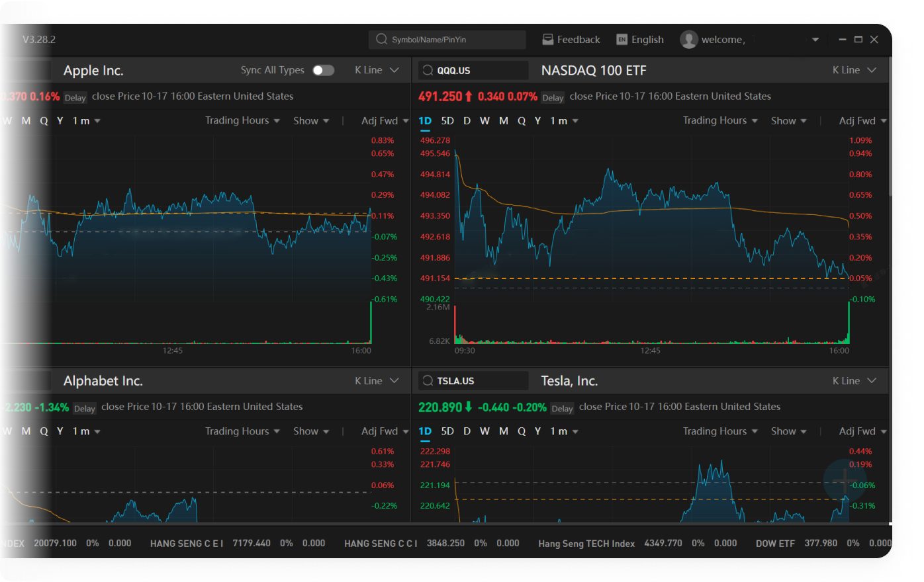Expand the account dropdown arrow next to welcome
924x582 pixels.
click(815, 40)
